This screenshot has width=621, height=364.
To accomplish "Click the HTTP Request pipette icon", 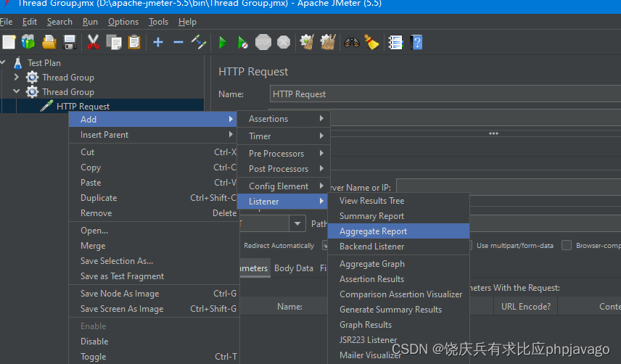I will tap(46, 106).
